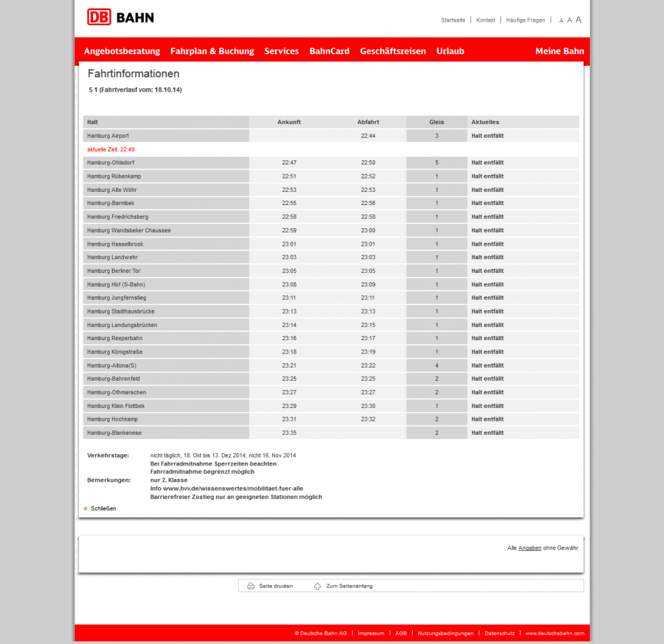Image resolution: width=664 pixels, height=644 pixels.
Task: Click the Hamburg-Bahrenfeld stop
Action: pos(113,379)
